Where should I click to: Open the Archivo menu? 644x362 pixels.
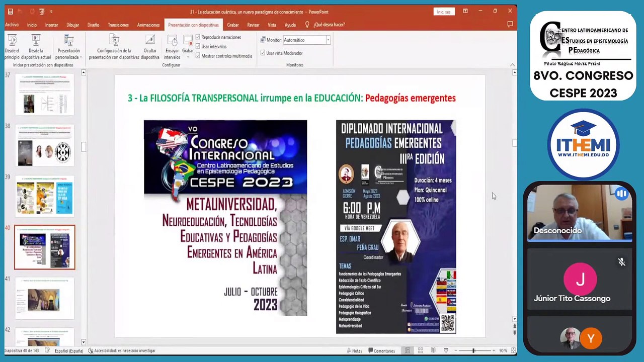click(12, 25)
